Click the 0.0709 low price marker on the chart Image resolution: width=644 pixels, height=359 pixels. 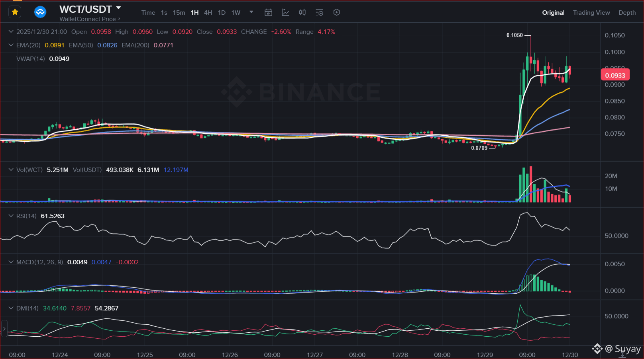pos(479,148)
